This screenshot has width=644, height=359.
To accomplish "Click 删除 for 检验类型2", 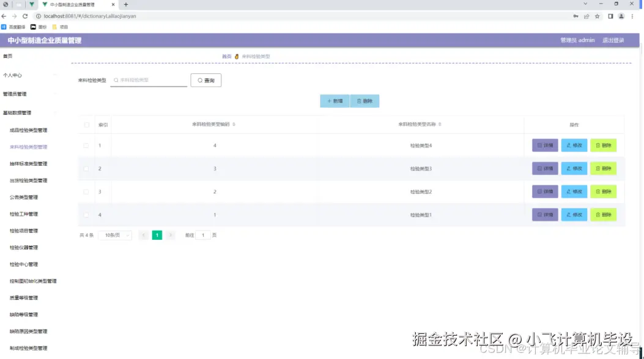I will (604, 191).
